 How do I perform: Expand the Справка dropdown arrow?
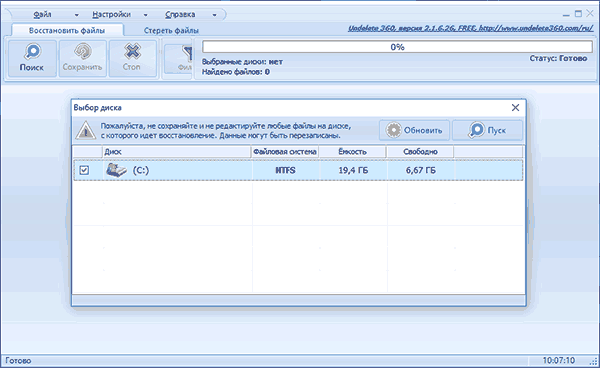click(x=214, y=15)
